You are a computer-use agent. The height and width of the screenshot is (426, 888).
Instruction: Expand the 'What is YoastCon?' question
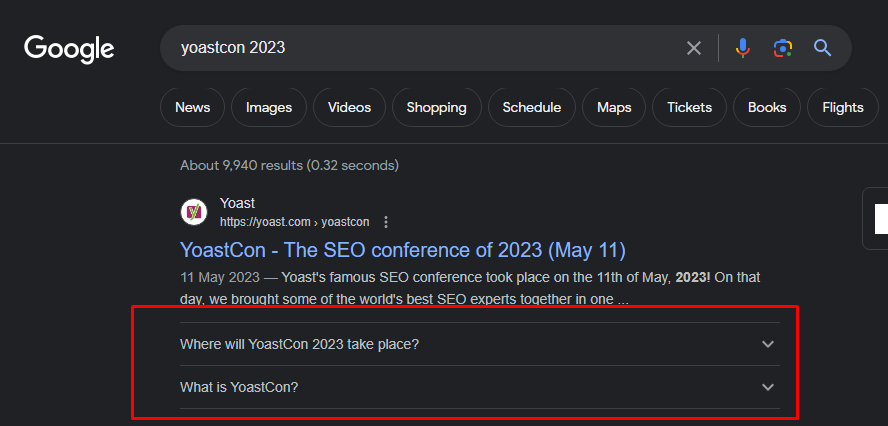[x=239, y=387]
